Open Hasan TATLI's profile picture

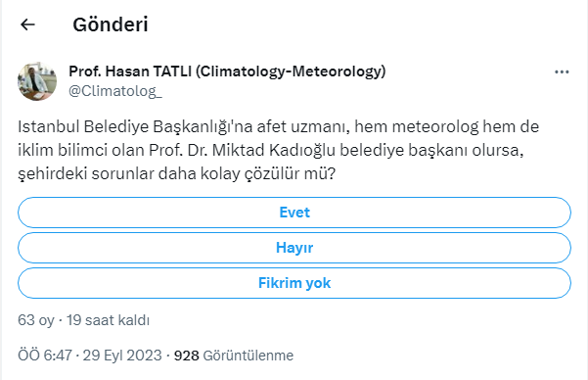point(37,81)
